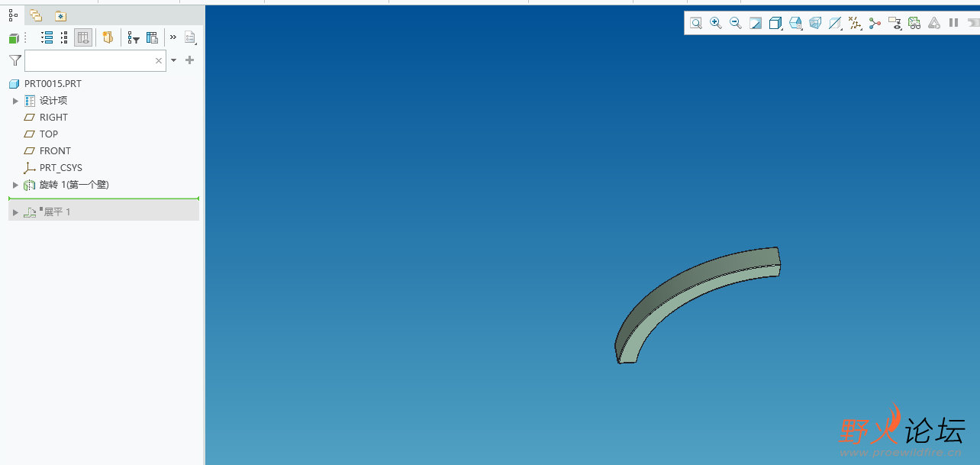Select the 展平 1 feature

[56, 212]
